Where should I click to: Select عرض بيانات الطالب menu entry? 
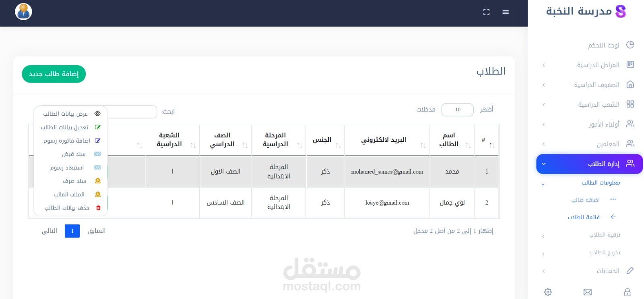pyautogui.click(x=71, y=114)
